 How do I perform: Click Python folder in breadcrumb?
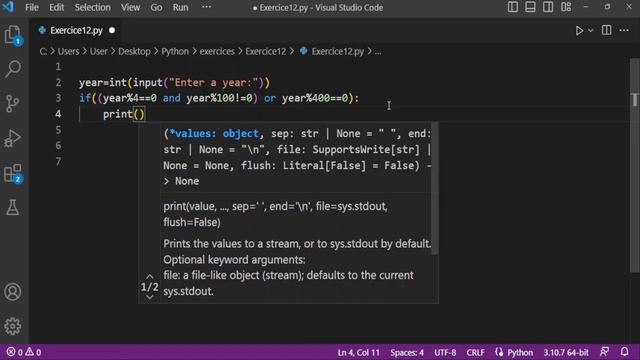175,51
